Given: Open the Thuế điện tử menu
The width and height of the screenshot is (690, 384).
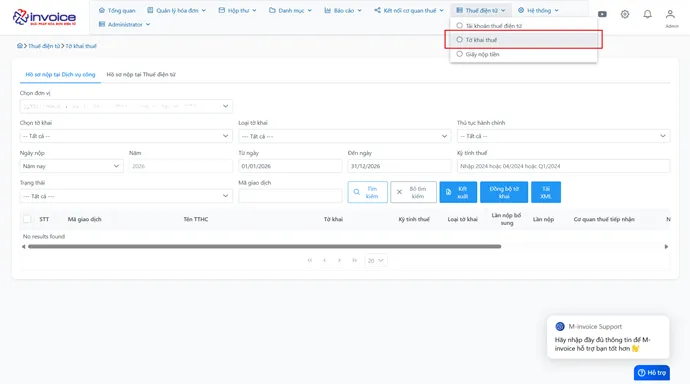Looking at the screenshot, I should (x=481, y=10).
